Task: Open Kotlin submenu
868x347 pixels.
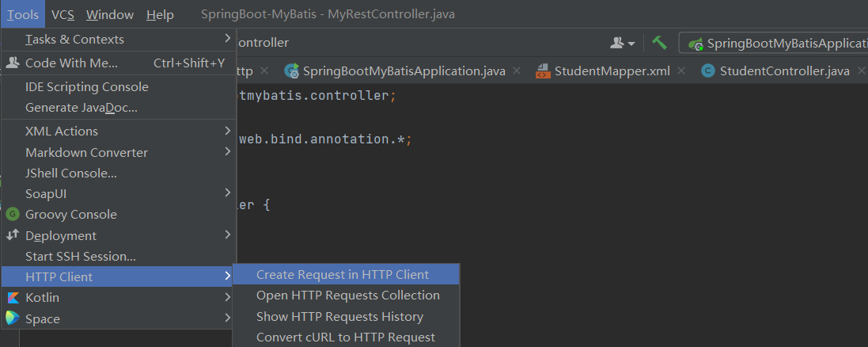Action: pos(119,298)
